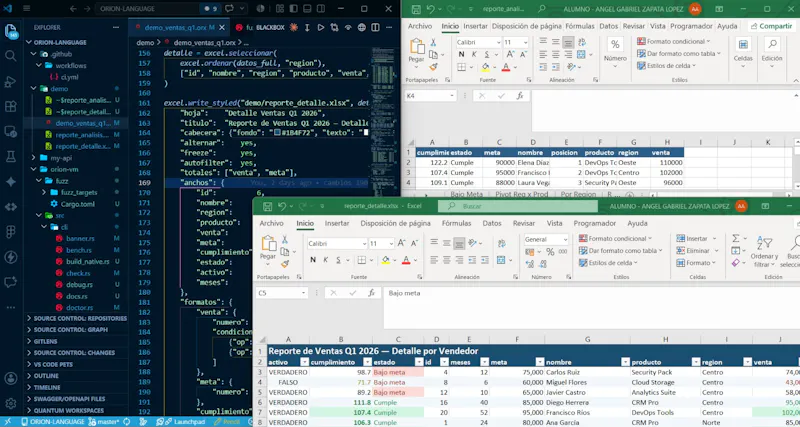800x427 pixels.
Task: Click Cut scissors in reporte_analisis Excel window
Action: 433,42
